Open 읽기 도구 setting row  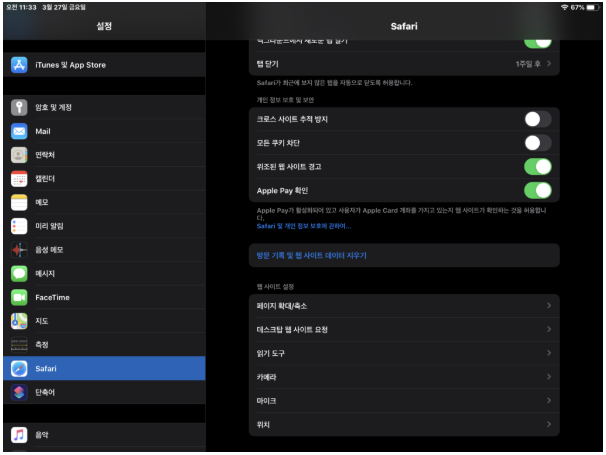click(x=404, y=353)
